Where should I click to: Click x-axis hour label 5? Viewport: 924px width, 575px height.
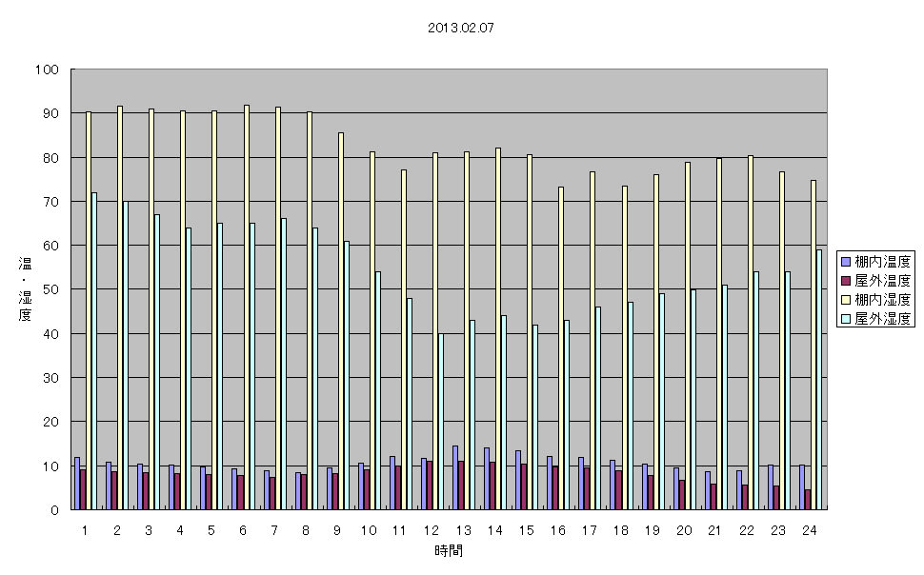(x=211, y=530)
